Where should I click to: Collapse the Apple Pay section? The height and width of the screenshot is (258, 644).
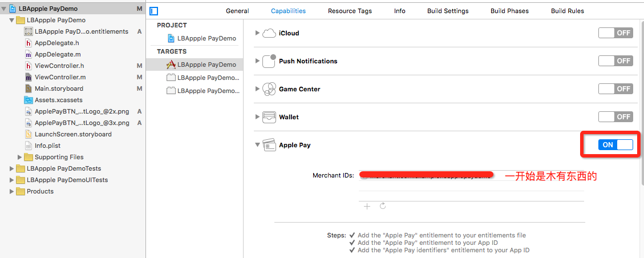tap(257, 145)
